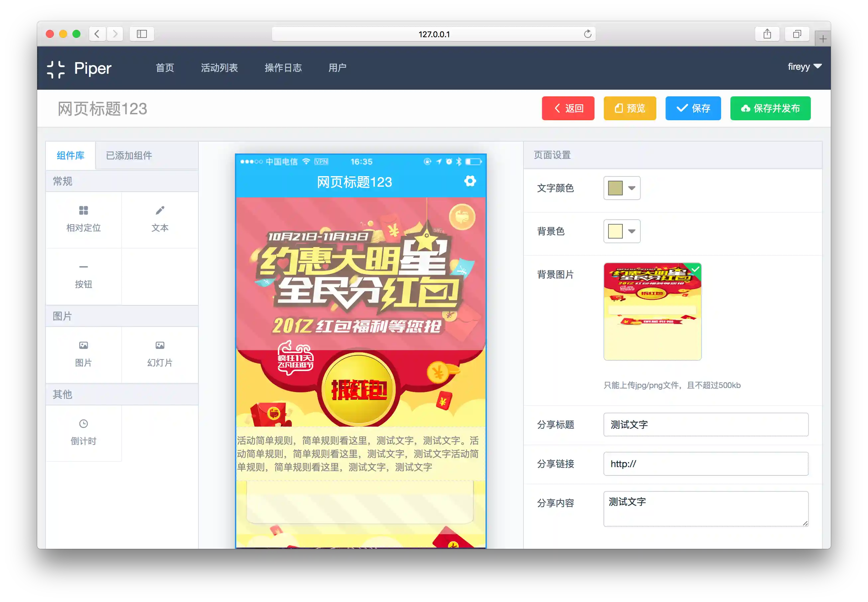The width and height of the screenshot is (868, 602).
Task: Add the 倒计时 countdown clock component
Action: pyautogui.click(x=83, y=432)
